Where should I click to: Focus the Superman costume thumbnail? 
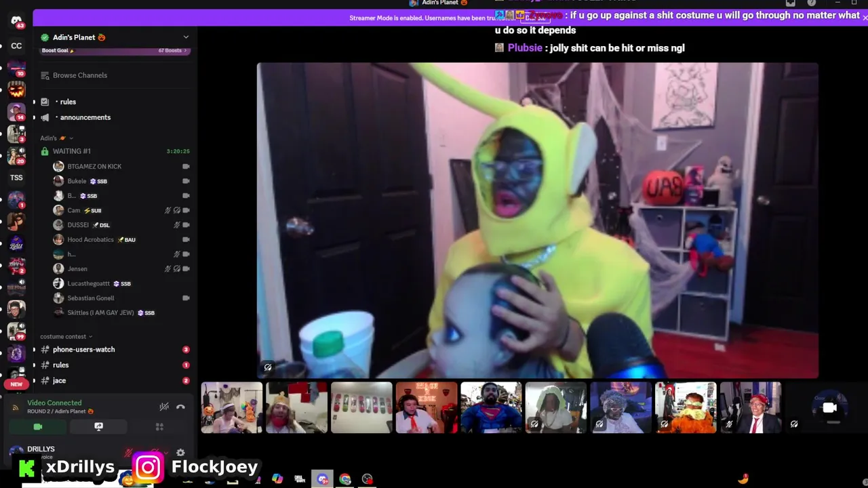(x=491, y=407)
